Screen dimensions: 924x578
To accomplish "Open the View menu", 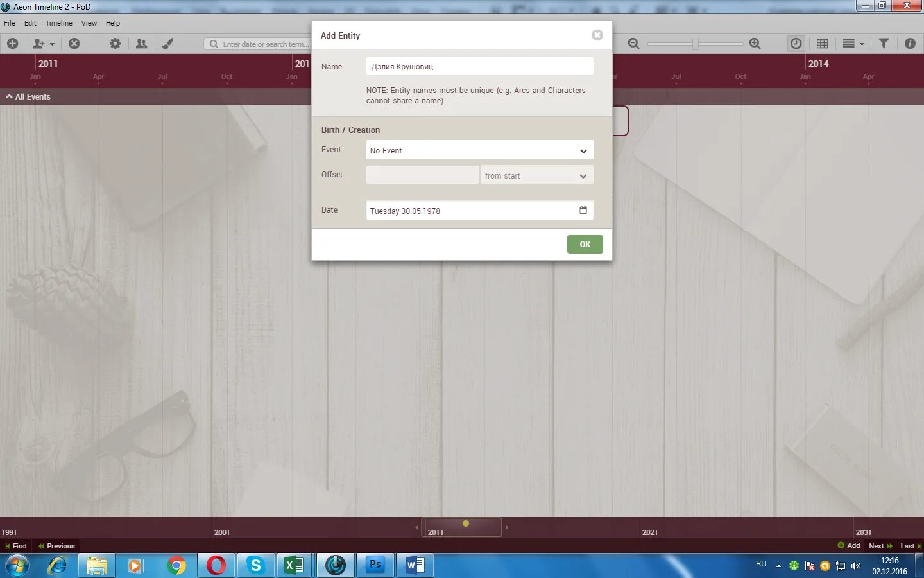I will tap(89, 23).
